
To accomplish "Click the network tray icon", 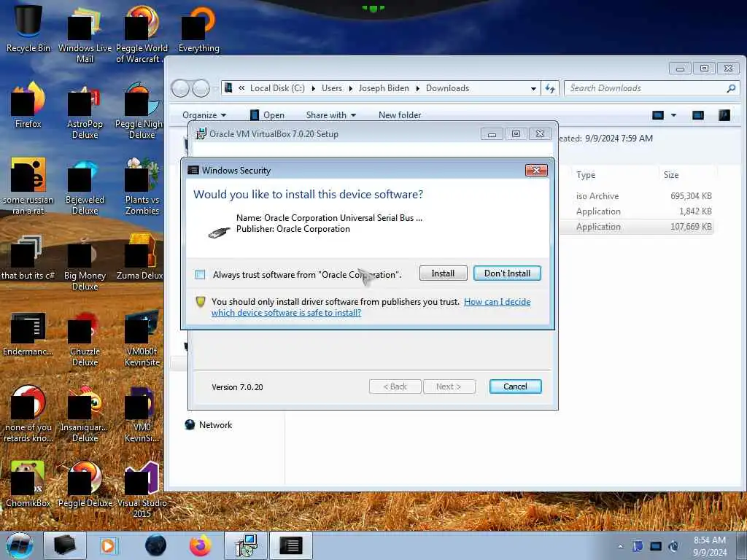I will [x=656, y=546].
